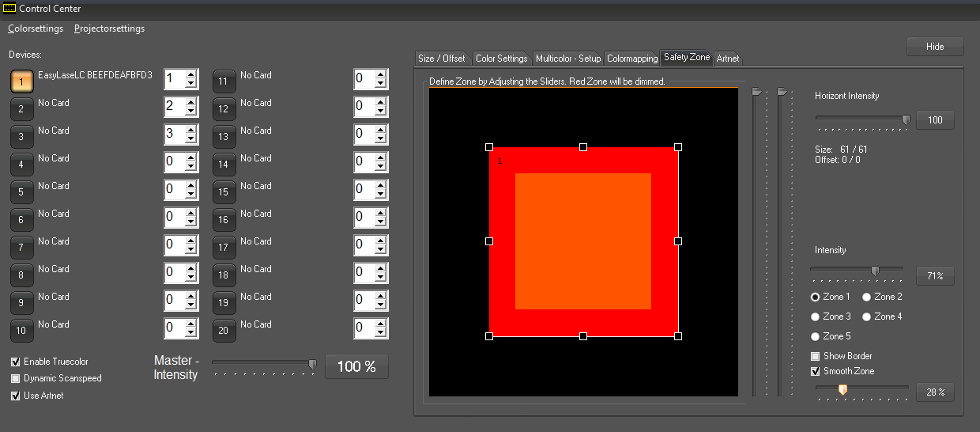Open the Projectorsettings menu
Image resolution: width=980 pixels, height=432 pixels.
109,28
